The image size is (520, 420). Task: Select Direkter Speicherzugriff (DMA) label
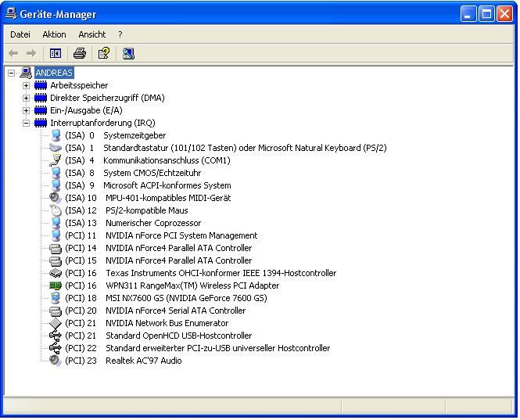(107, 99)
